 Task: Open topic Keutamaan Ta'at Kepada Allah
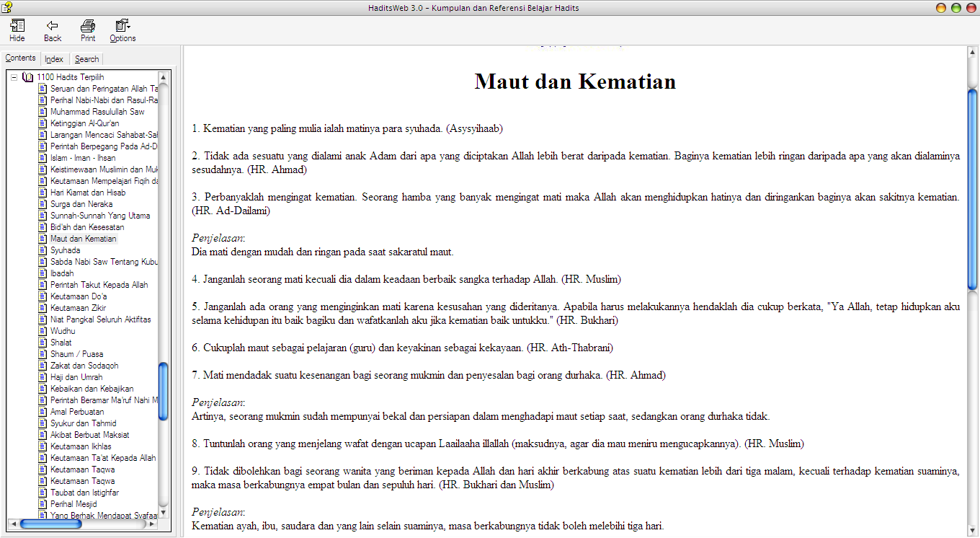[103, 458]
